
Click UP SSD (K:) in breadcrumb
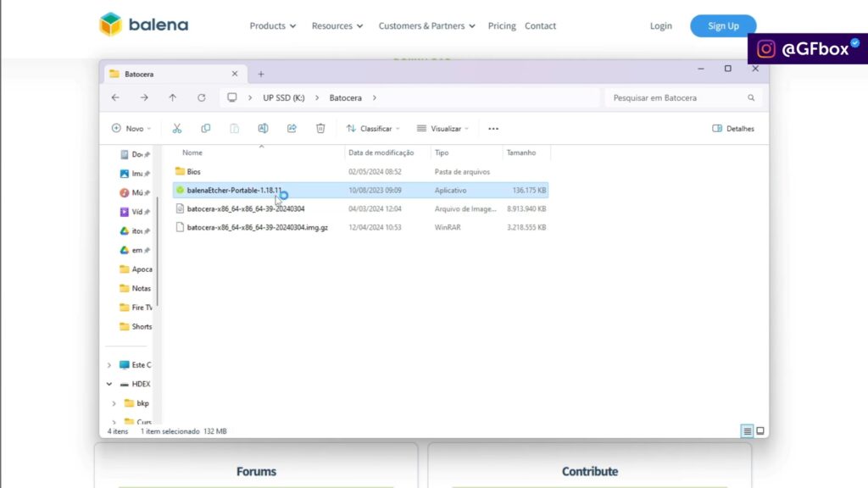pos(283,98)
